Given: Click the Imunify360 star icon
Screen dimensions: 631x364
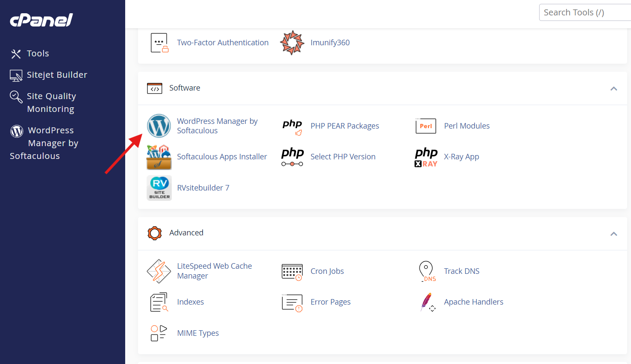Looking at the screenshot, I should (292, 43).
